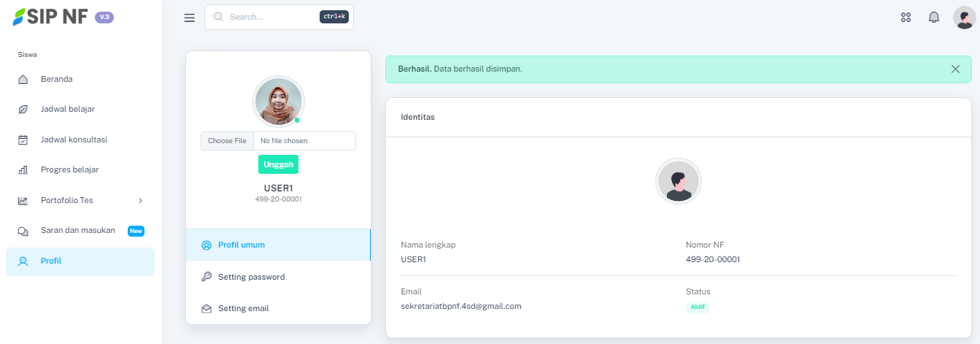The width and height of the screenshot is (980, 344).
Task: Open the apps grid icon
Action: click(906, 18)
